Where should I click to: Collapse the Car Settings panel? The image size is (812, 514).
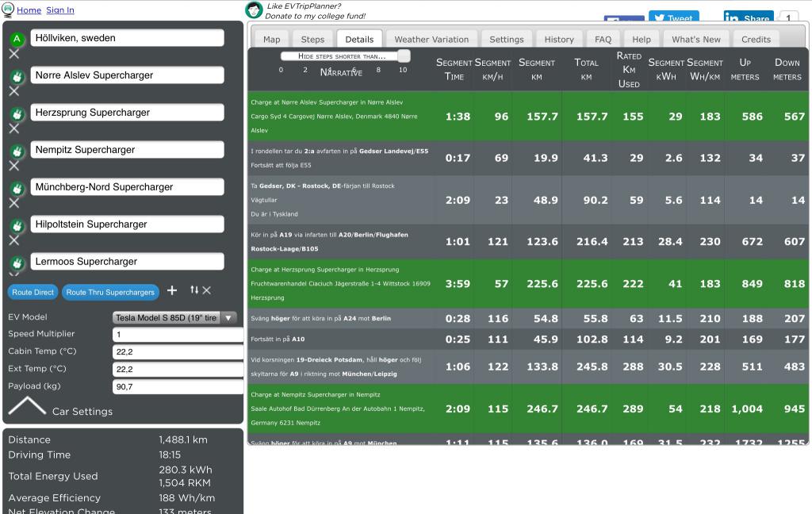click(x=27, y=408)
